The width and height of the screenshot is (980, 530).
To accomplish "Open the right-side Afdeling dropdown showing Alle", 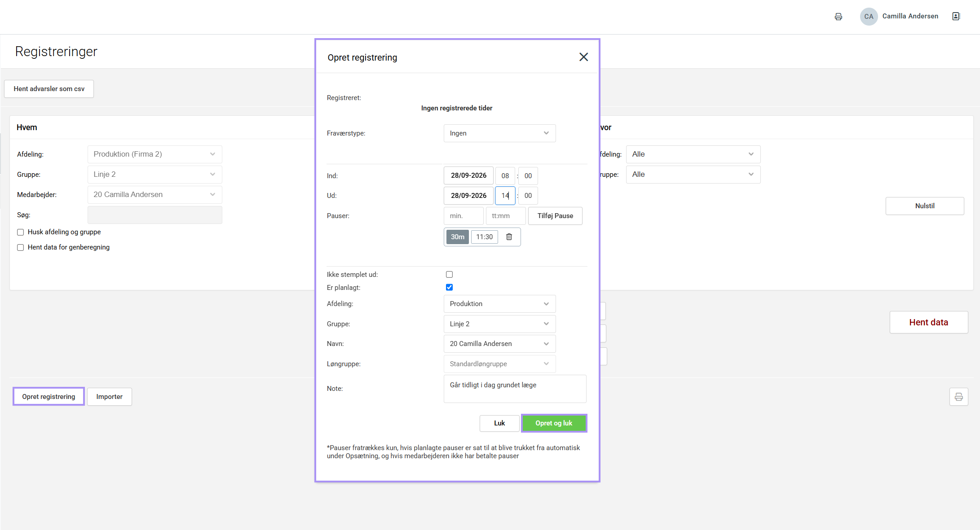I will click(693, 154).
